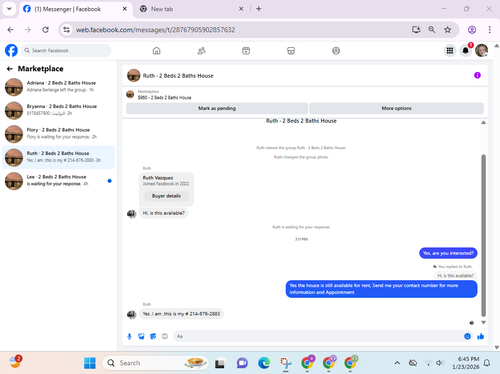500x374 pixels.
Task: Open the Marketplace icon in top navigation
Action: [291, 51]
